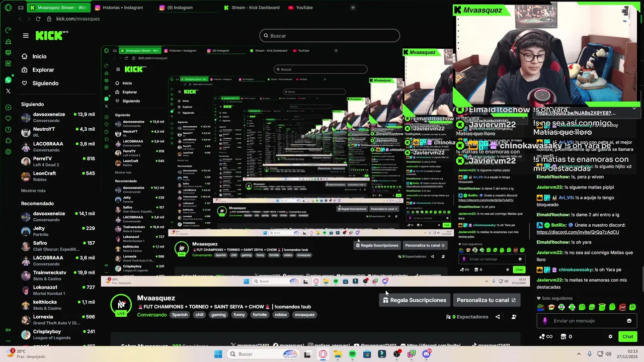Open Lokonazo1 recommended channel

pyautogui.click(x=58, y=290)
